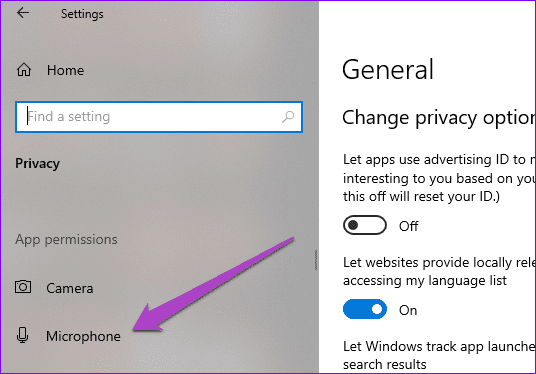
Task: Click the Off label beside advertising toggle
Action: (408, 226)
